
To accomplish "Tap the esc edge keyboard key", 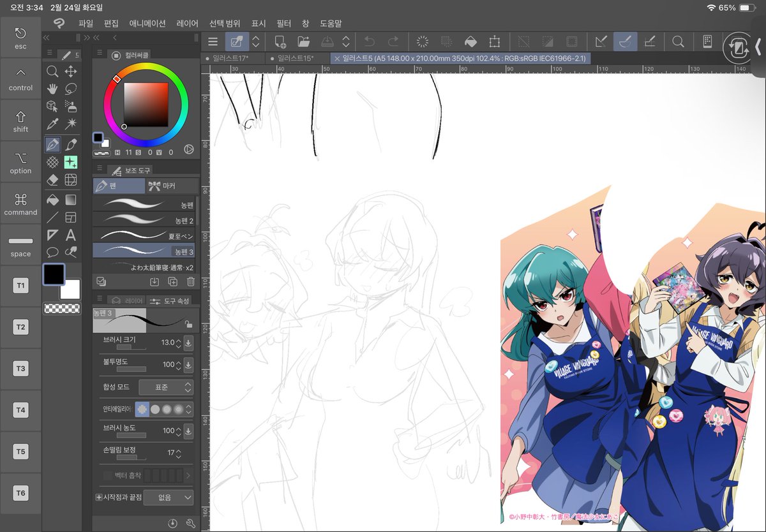I will (x=20, y=38).
